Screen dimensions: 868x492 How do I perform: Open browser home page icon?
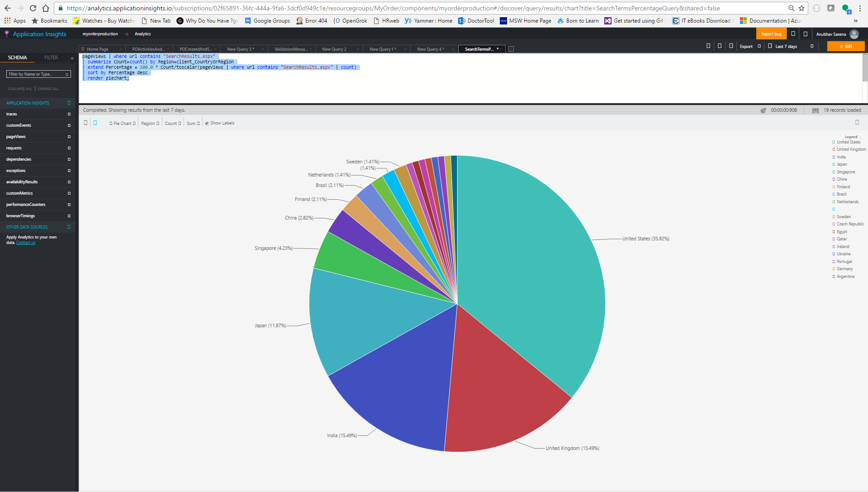46,8
